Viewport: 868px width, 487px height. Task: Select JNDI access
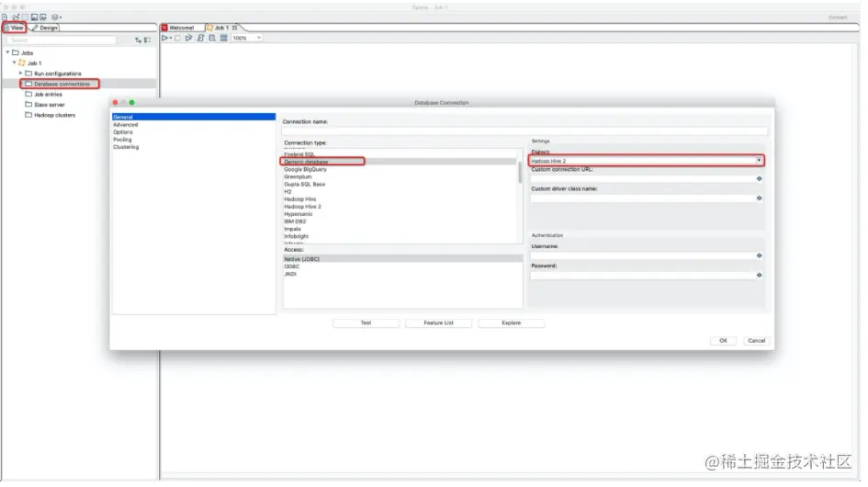point(290,274)
